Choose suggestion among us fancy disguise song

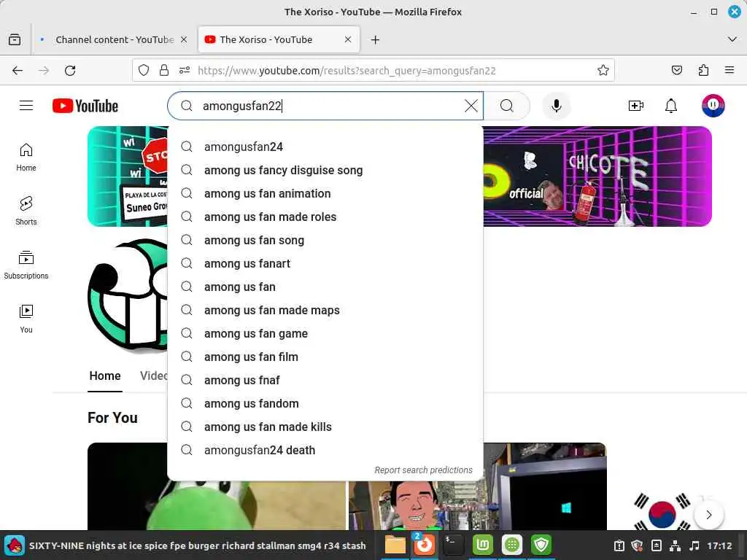(x=325, y=170)
